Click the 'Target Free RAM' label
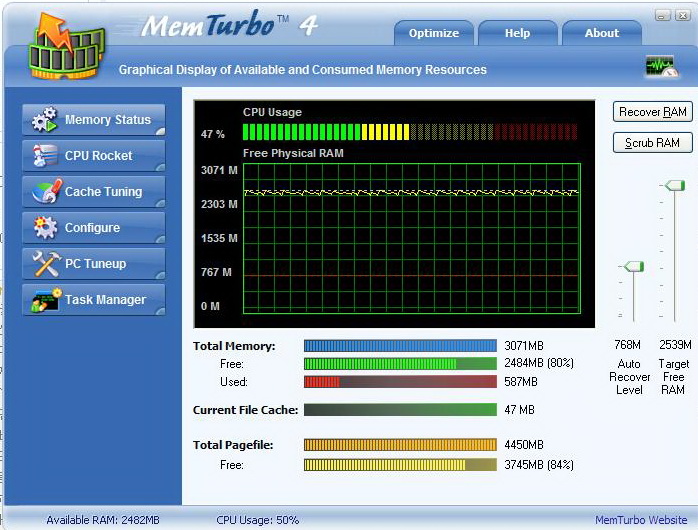Viewport: 698px width, 530px height. point(674,377)
